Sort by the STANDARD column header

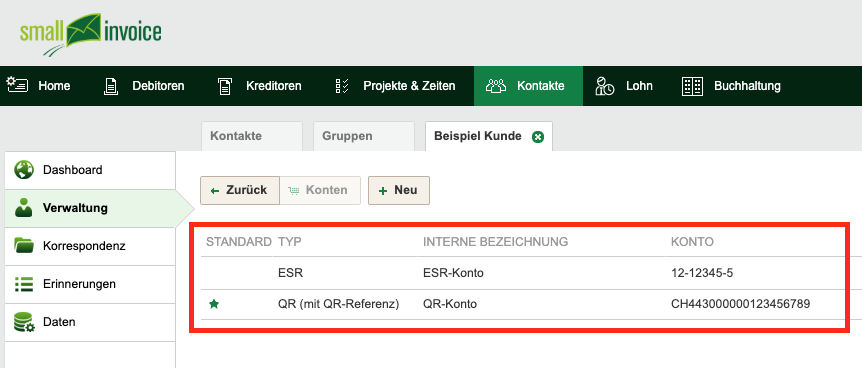[239, 241]
